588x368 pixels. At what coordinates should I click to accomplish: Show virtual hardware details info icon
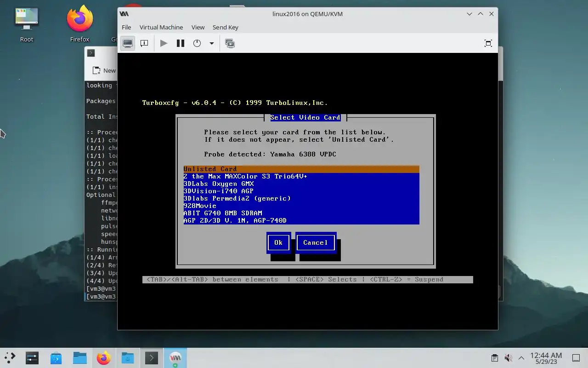click(144, 43)
